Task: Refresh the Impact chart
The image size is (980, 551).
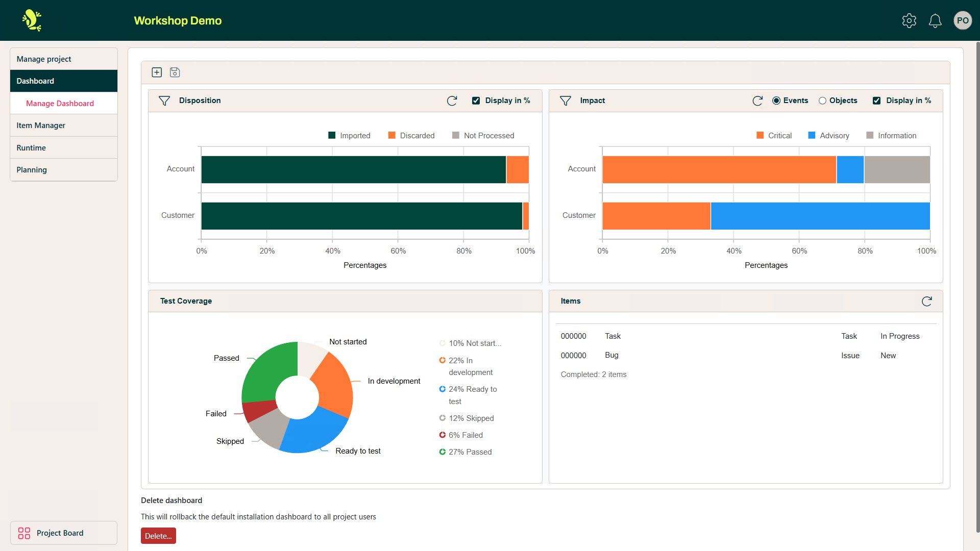Action: point(757,101)
